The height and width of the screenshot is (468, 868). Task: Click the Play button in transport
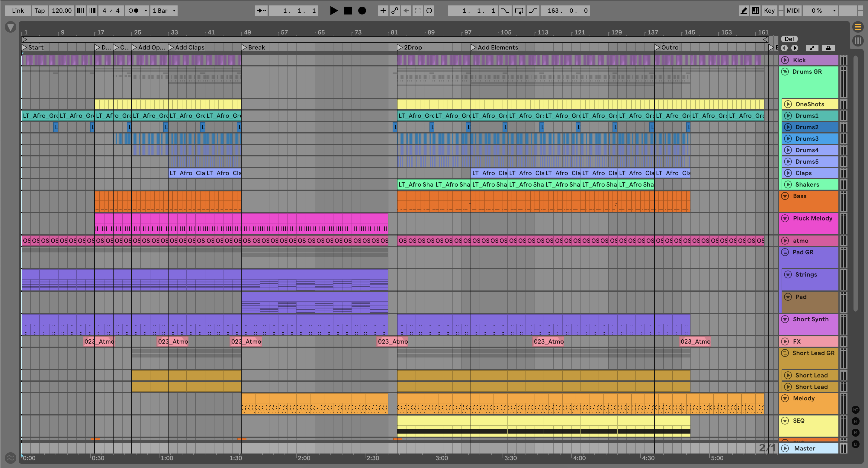pos(334,11)
